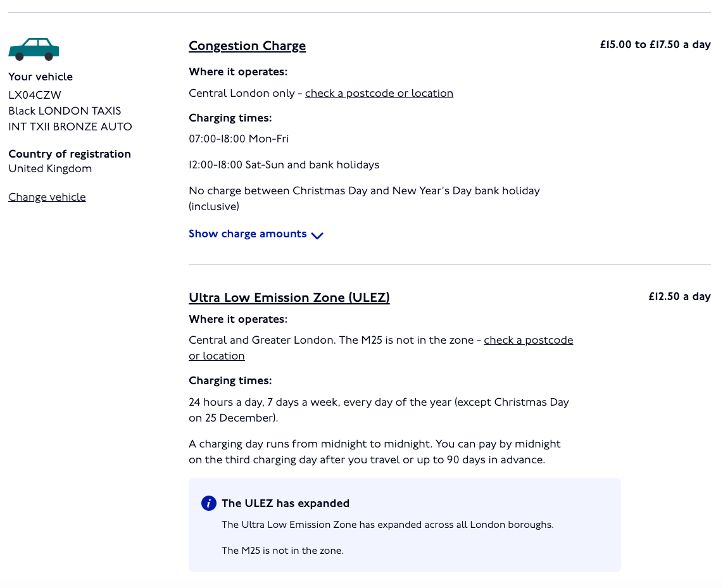Check a postcode or location under ULEZ
This screenshot has height=588, width=723.
click(528, 341)
